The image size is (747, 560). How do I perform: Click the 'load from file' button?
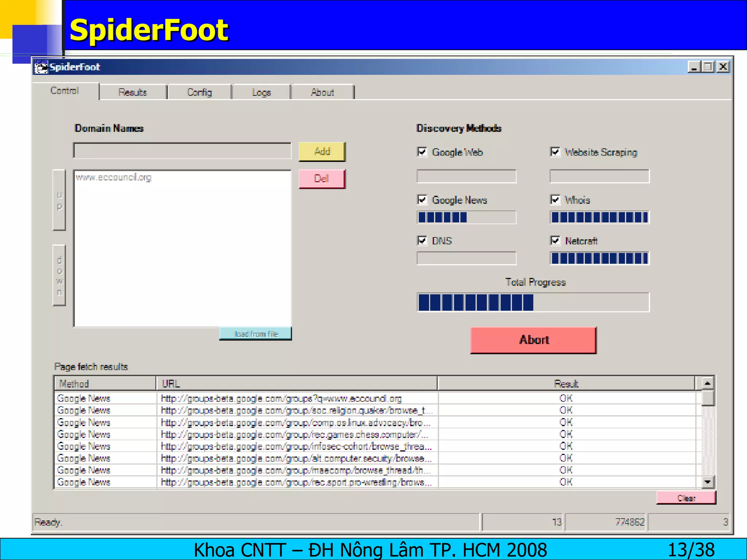pos(256,334)
